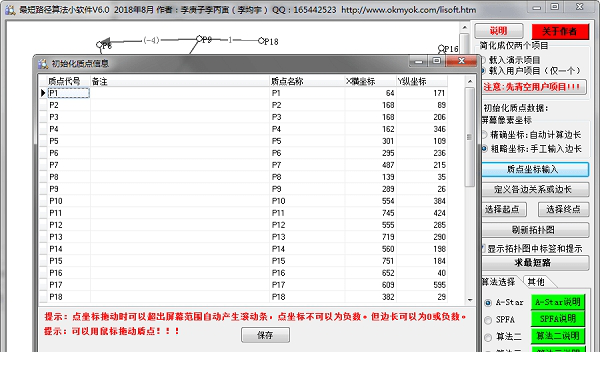Click the Y纵坐标 column header

point(421,81)
